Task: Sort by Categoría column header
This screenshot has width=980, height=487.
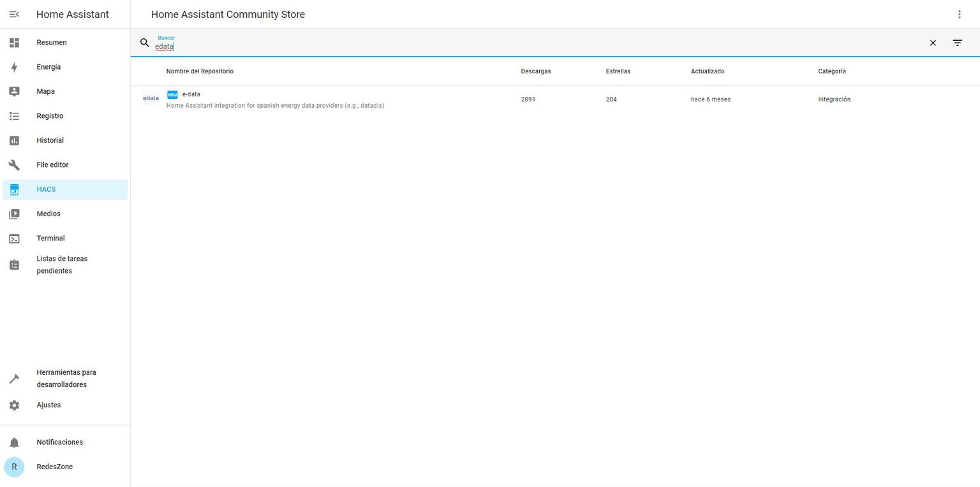Action: tap(832, 71)
